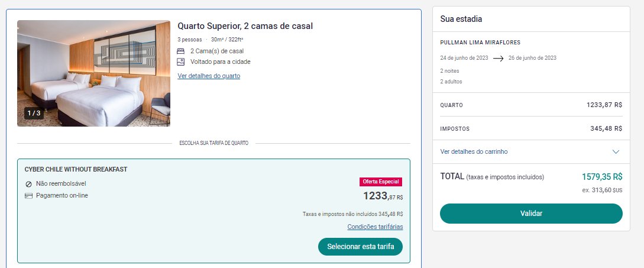The image size is (644, 268).
Task: Click the 26 de junho check-out date
Action: coord(532,58)
